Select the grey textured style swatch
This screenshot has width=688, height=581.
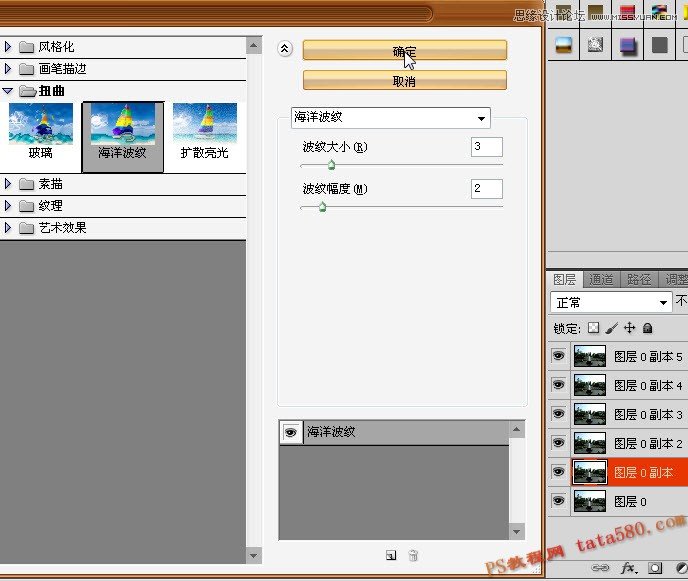click(595, 44)
